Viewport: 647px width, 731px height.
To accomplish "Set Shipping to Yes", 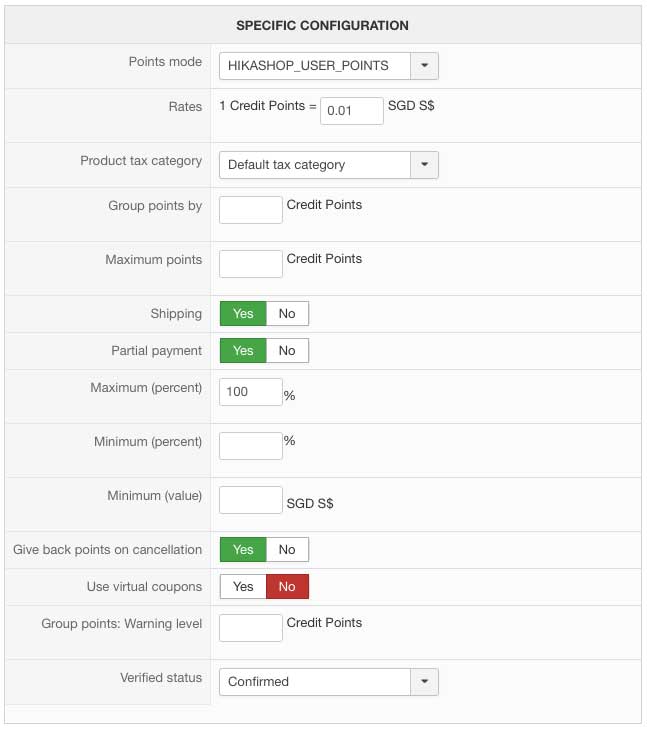I will pyautogui.click(x=243, y=314).
